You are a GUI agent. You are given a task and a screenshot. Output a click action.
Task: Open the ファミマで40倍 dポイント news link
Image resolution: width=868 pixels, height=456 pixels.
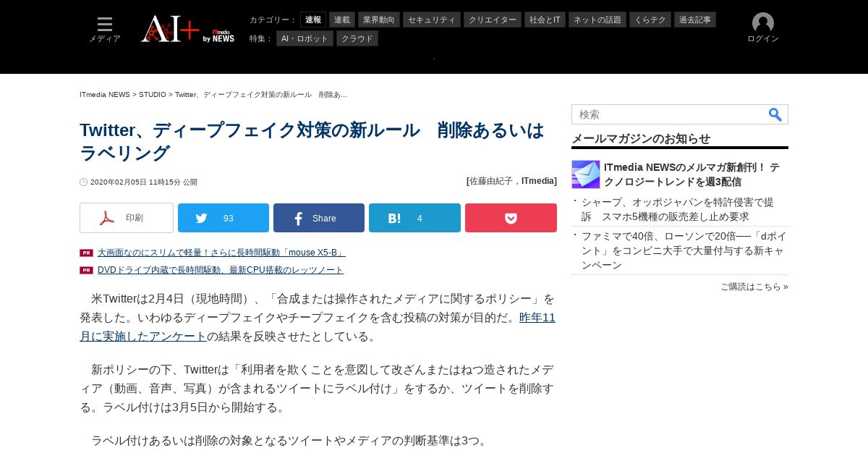684,250
